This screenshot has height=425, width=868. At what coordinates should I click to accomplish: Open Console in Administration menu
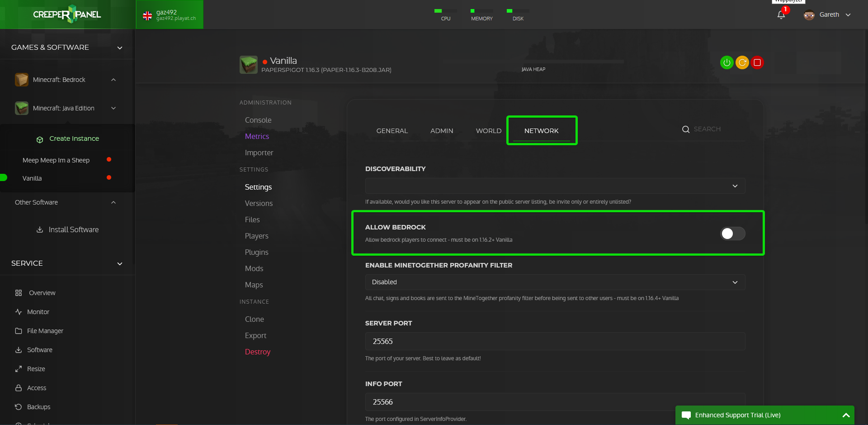258,120
